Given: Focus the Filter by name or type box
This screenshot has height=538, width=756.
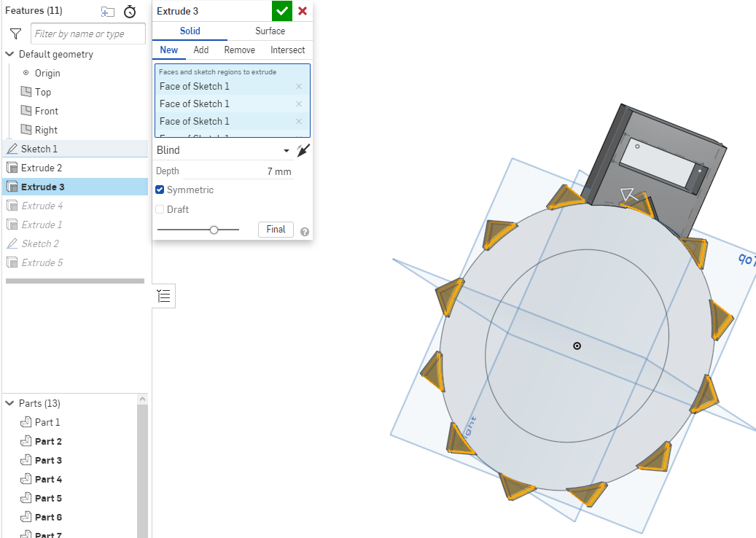Looking at the screenshot, I should [x=88, y=34].
